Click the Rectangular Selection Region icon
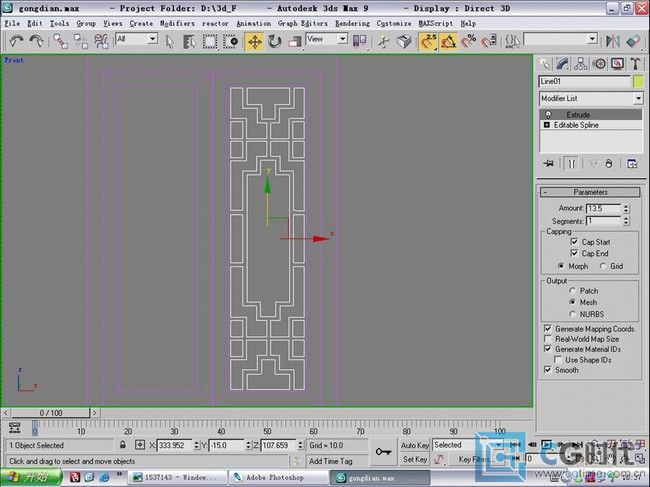Viewport: 650px width, 487px height. tap(210, 41)
